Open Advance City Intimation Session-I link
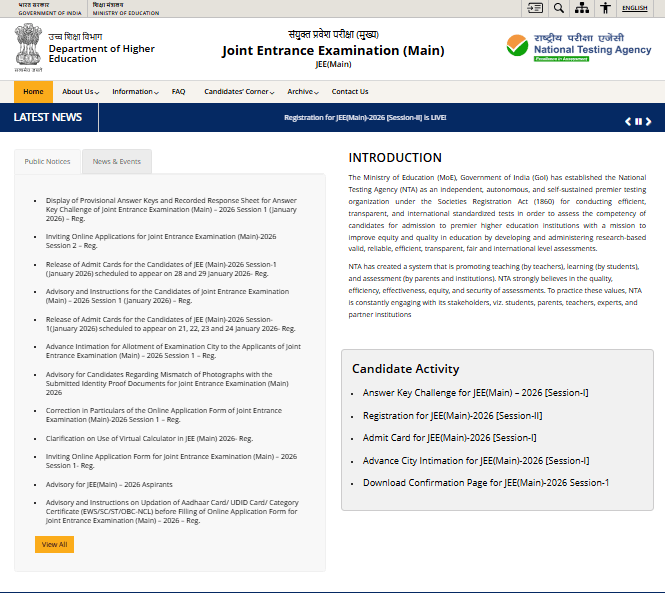The image size is (665, 593). [x=476, y=461]
